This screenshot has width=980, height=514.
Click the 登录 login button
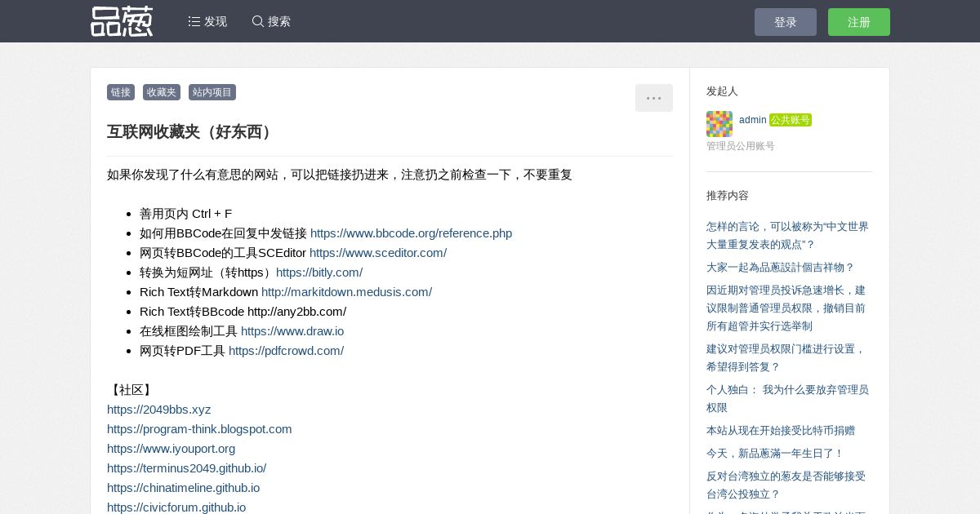(786, 22)
